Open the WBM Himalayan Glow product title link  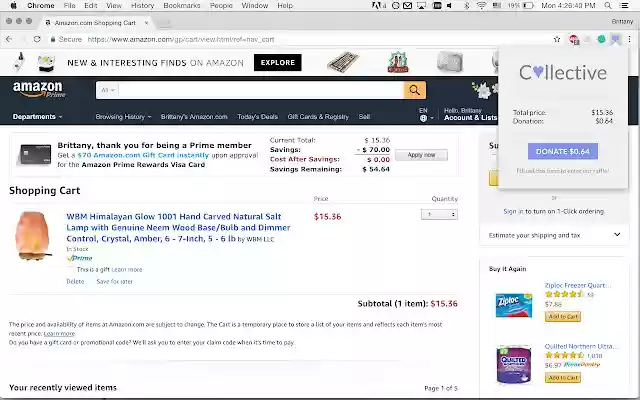tap(178, 227)
